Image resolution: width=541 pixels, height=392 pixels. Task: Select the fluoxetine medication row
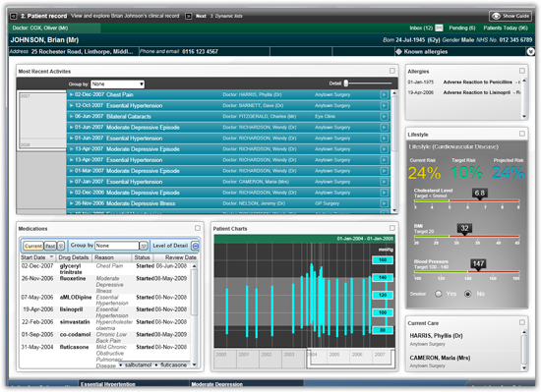tap(104, 284)
